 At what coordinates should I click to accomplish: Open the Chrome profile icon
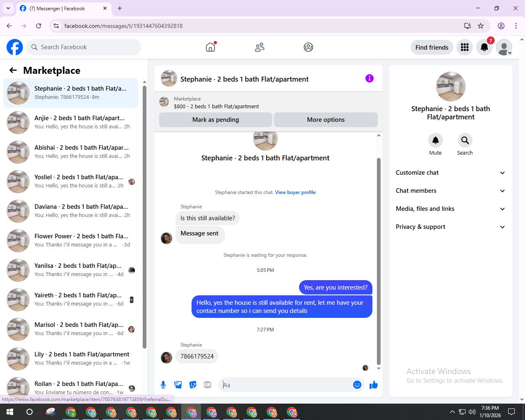(501, 26)
